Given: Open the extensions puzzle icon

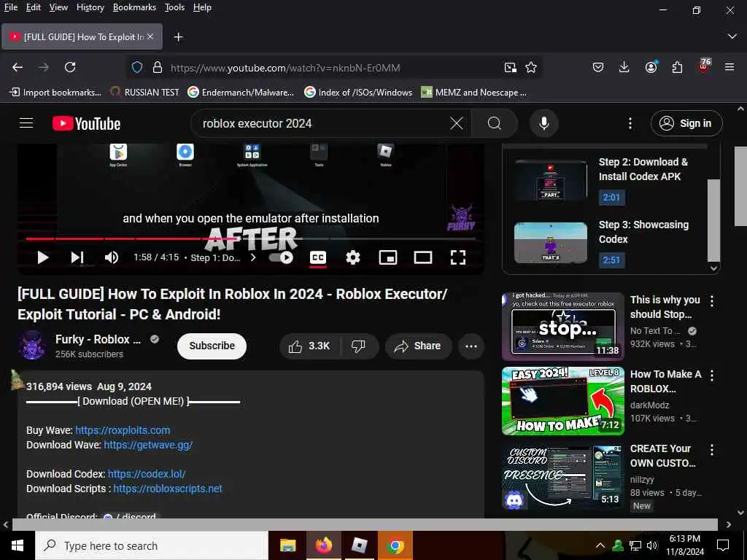Looking at the screenshot, I should 677,67.
